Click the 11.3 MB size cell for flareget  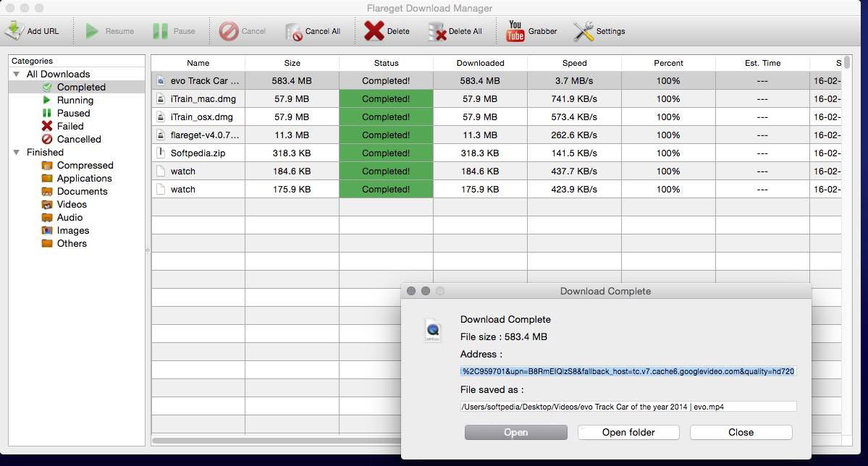tap(292, 135)
